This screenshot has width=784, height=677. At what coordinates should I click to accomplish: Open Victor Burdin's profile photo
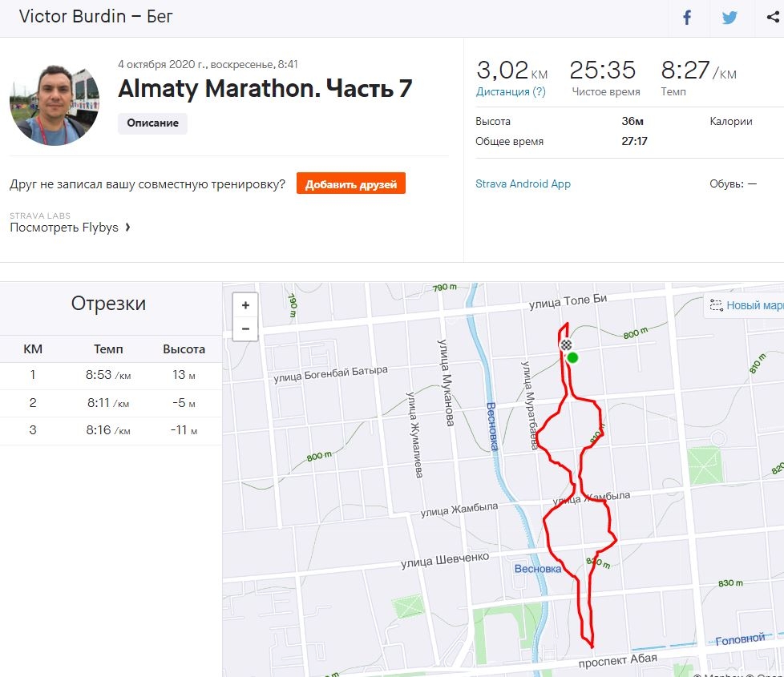pos(55,105)
